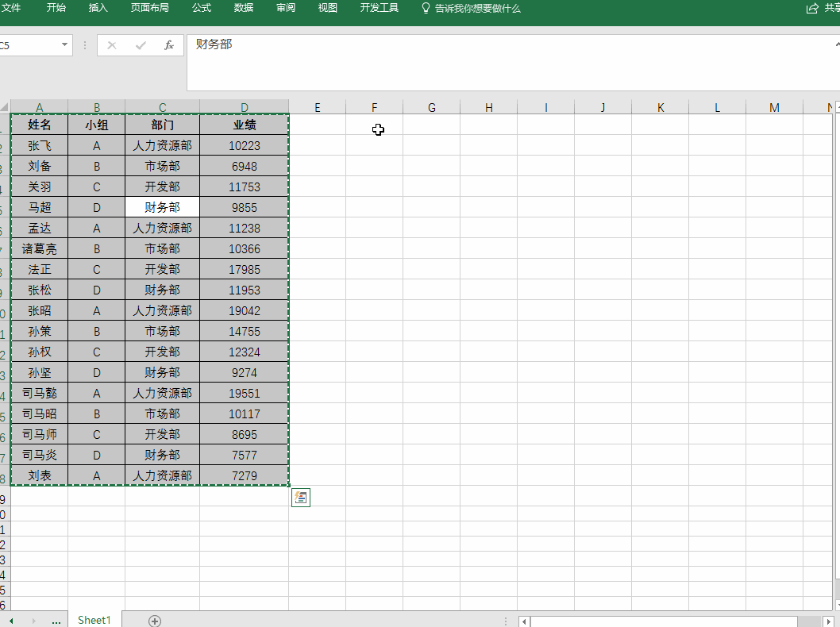Open the Paste Options icon below table

(301, 498)
